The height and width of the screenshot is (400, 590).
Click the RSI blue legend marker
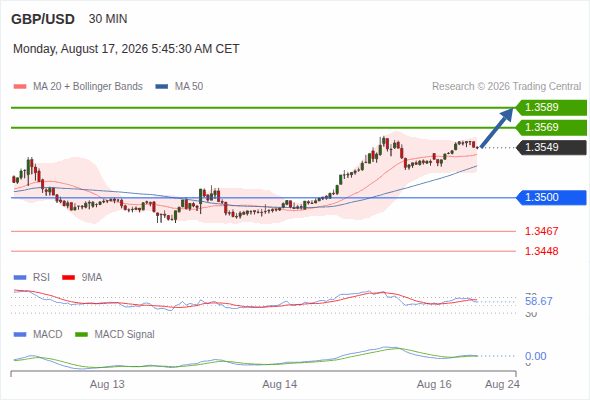point(20,278)
